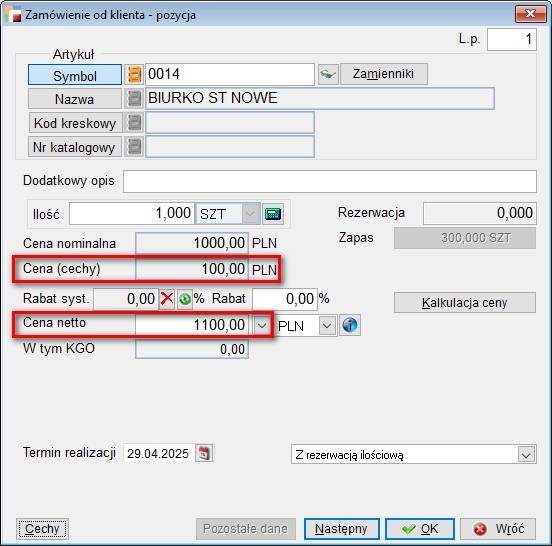Screen dimensions: 552x546
Task: Click the Zamienniki button
Action: tap(384, 74)
